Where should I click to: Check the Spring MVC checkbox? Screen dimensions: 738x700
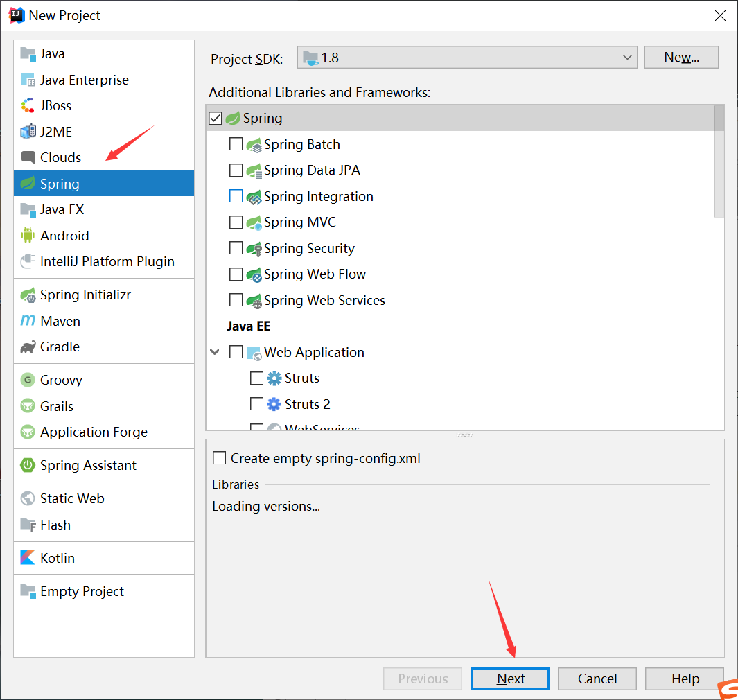[x=236, y=222]
